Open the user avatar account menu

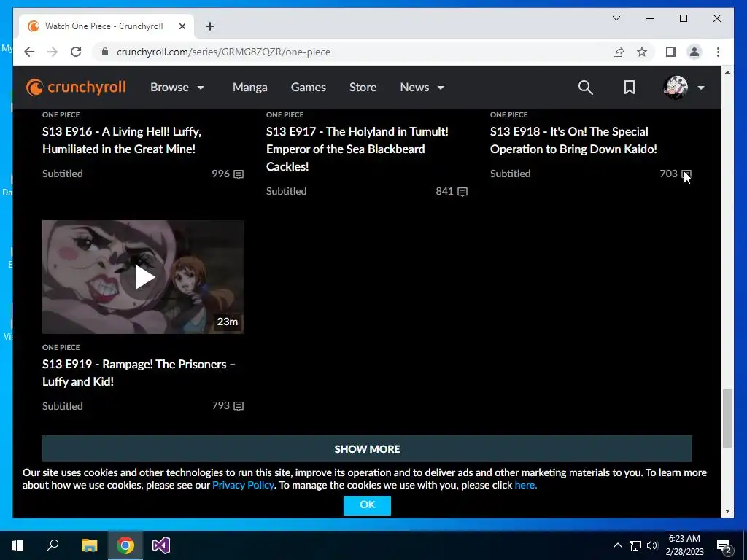pyautogui.click(x=684, y=87)
